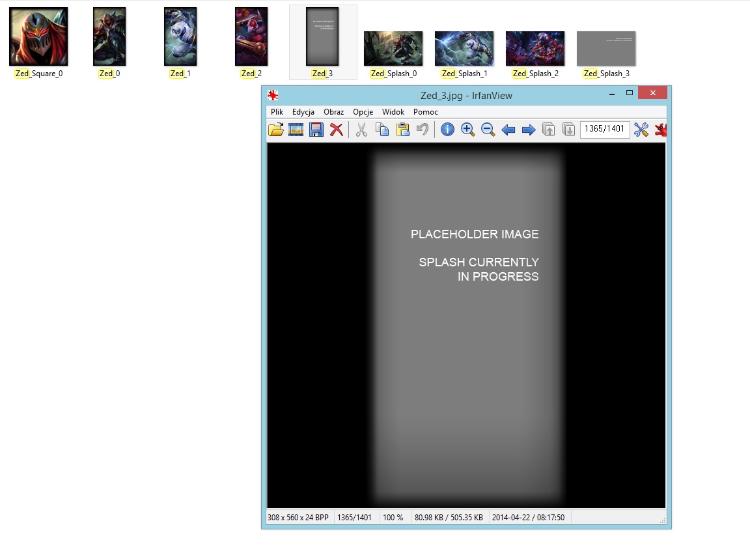Open the Opcje menu

[363, 112]
